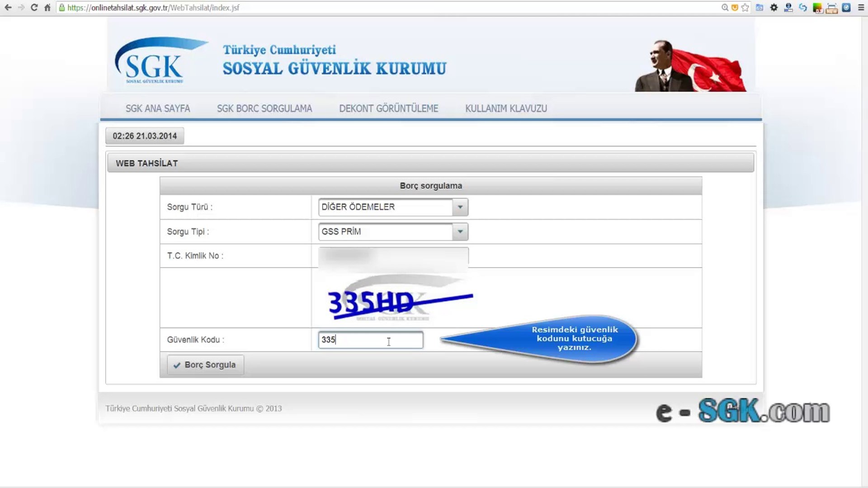Click the green color picker extension icon

coord(817,8)
